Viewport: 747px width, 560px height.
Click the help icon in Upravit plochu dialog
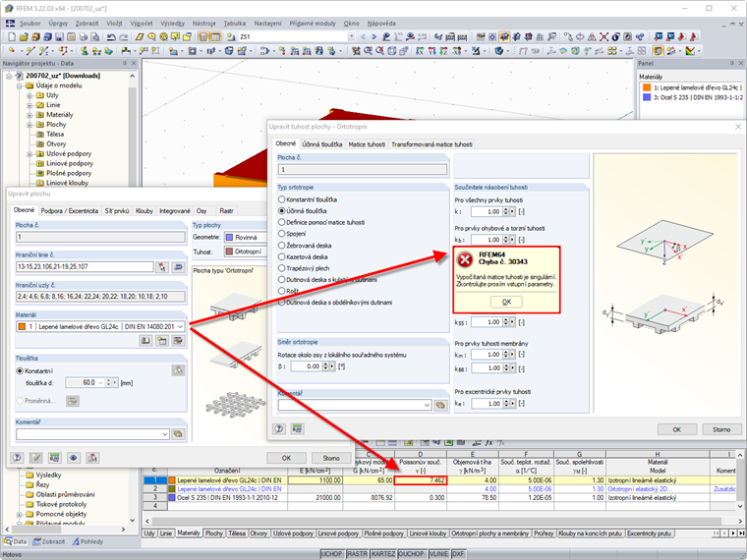[x=17, y=458]
